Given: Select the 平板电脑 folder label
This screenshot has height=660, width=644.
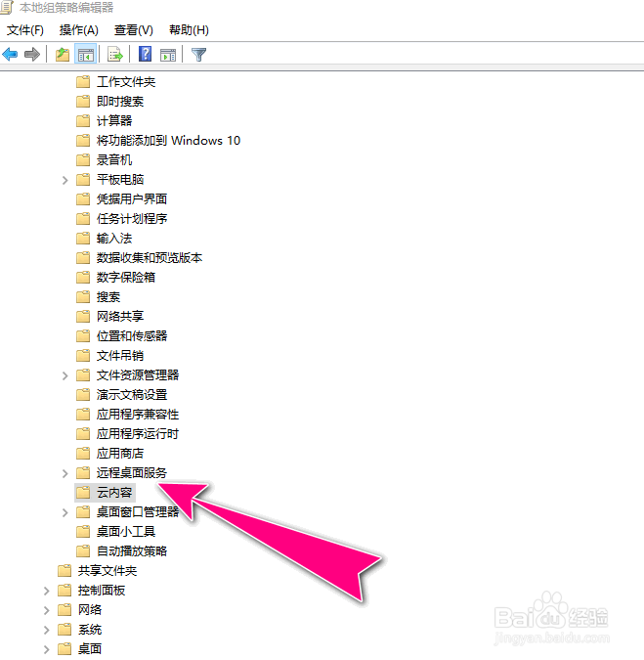Looking at the screenshot, I should click(x=120, y=180).
